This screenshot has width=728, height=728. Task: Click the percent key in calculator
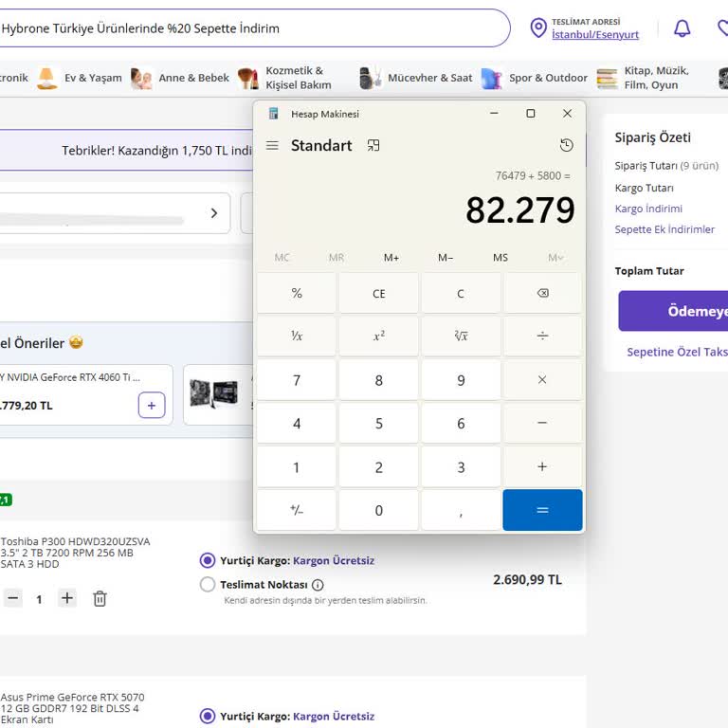click(297, 293)
